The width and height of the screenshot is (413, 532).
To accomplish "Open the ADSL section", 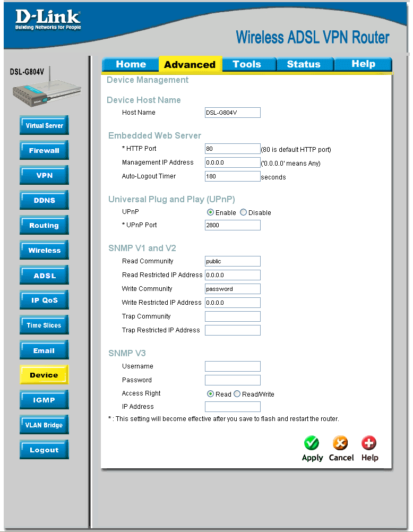I will (44, 275).
